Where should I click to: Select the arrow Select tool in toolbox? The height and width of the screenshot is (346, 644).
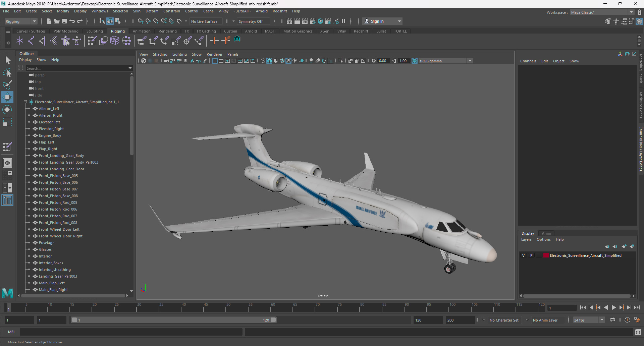click(x=7, y=60)
